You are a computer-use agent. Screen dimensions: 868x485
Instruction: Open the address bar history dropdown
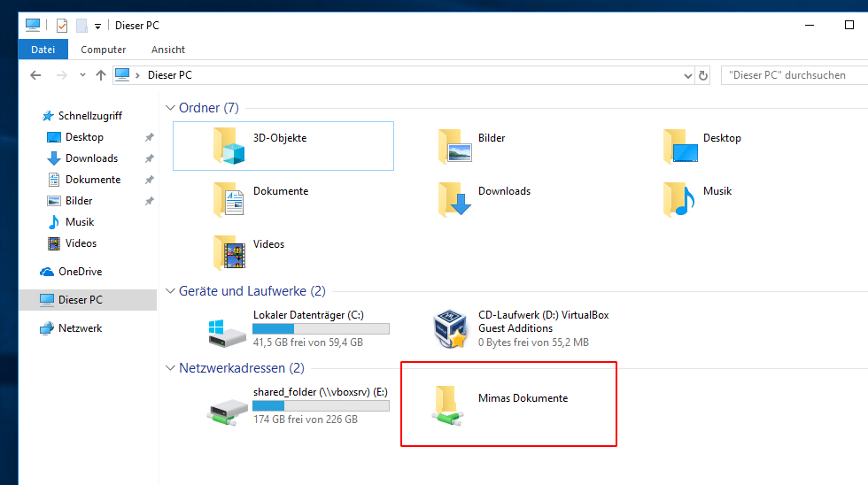tap(688, 76)
